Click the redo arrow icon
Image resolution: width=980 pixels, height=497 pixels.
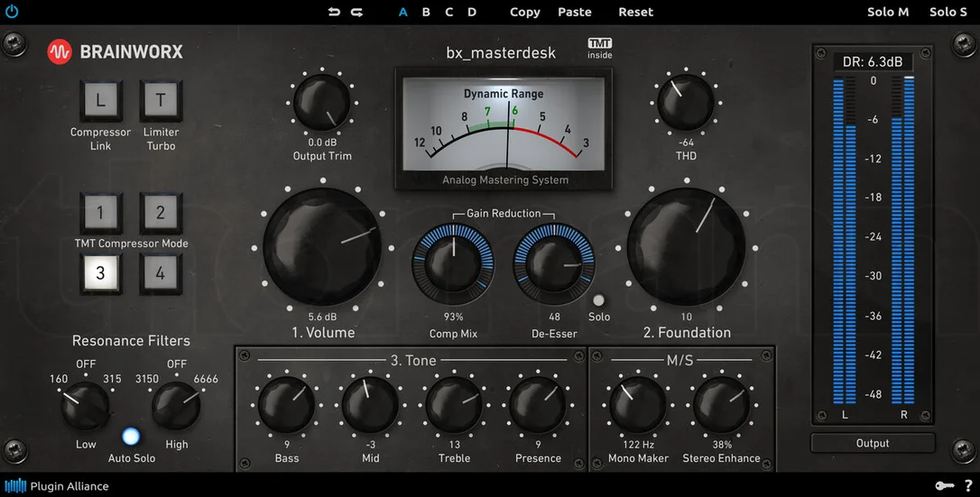356,12
